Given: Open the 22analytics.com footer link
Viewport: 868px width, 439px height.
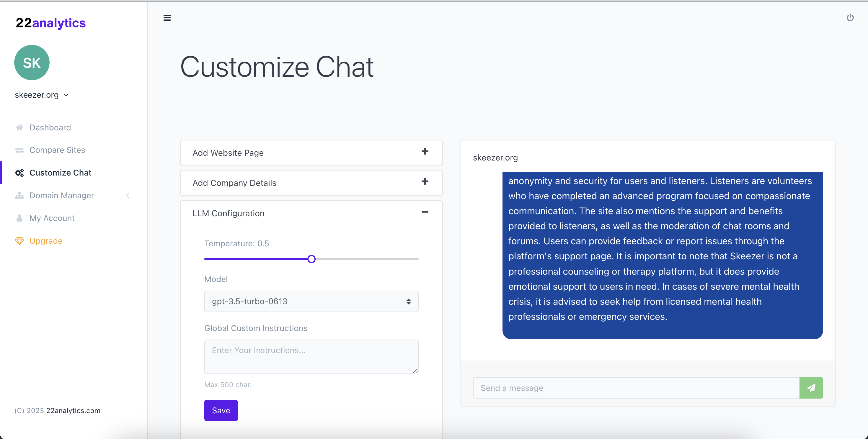Looking at the screenshot, I should click(73, 410).
